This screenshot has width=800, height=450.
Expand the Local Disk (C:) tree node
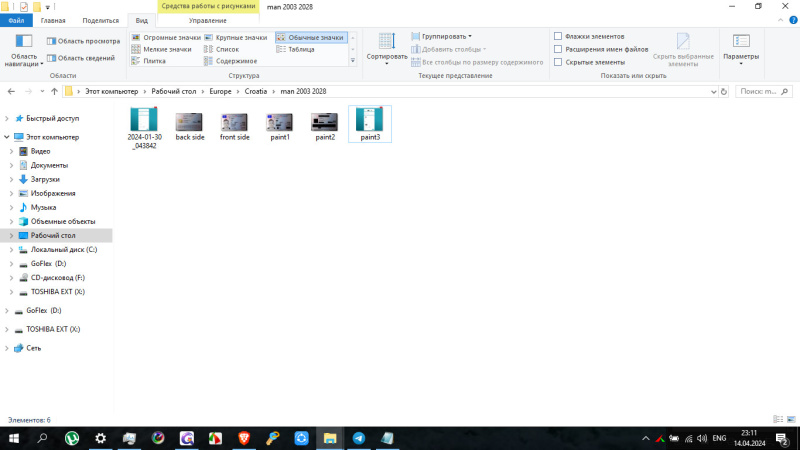[x=11, y=249]
